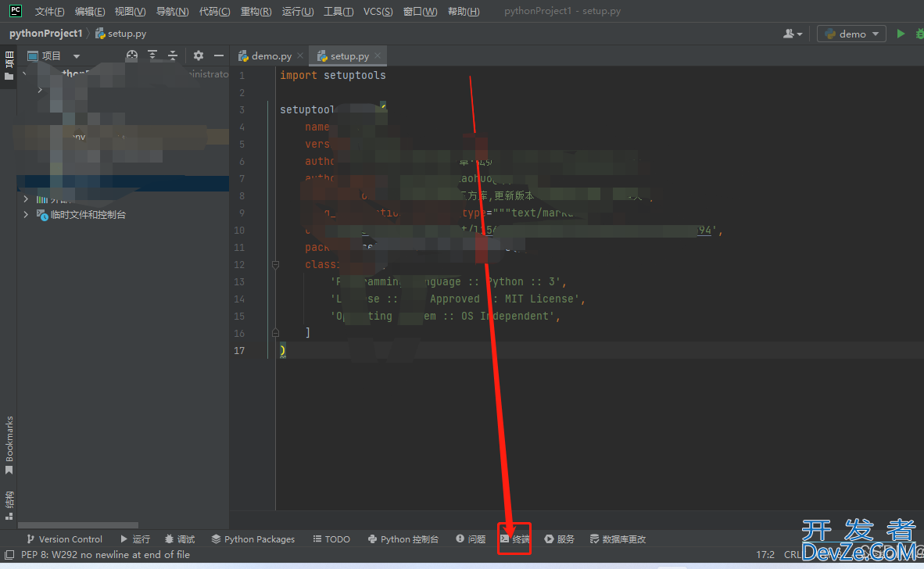Toggle the Bookmarks sidebar tool button

9,446
